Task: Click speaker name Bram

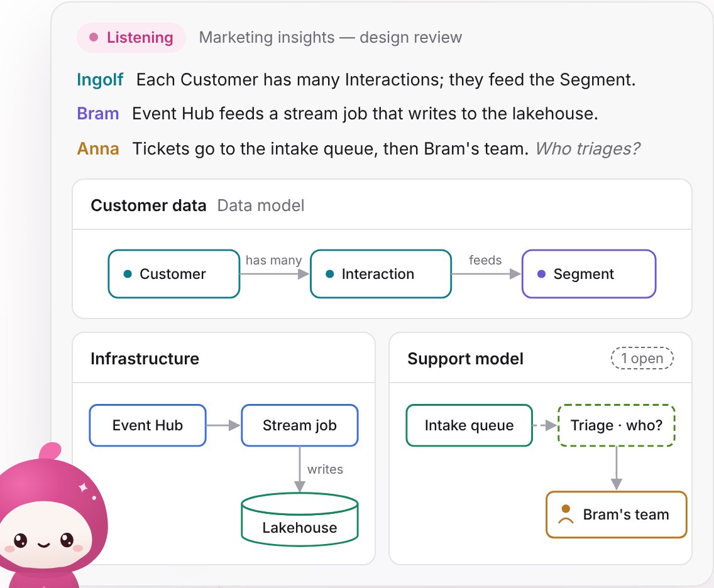Action: (x=98, y=113)
